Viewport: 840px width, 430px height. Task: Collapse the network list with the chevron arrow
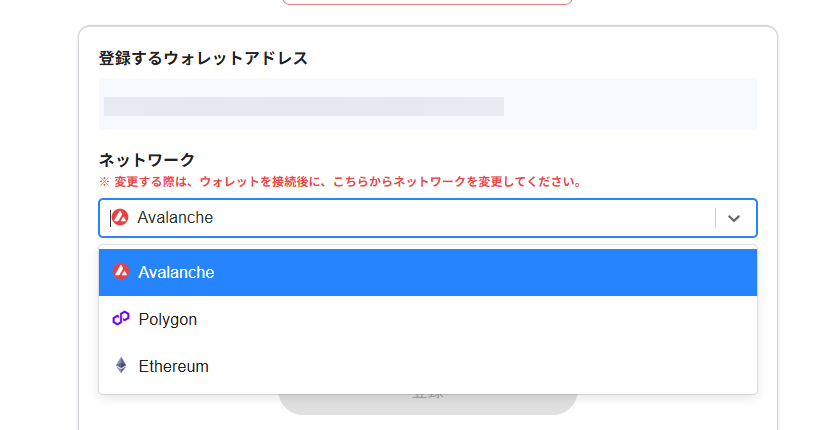tap(734, 218)
